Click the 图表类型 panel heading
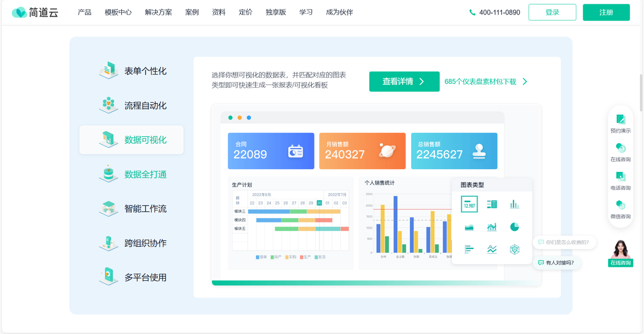 point(472,185)
